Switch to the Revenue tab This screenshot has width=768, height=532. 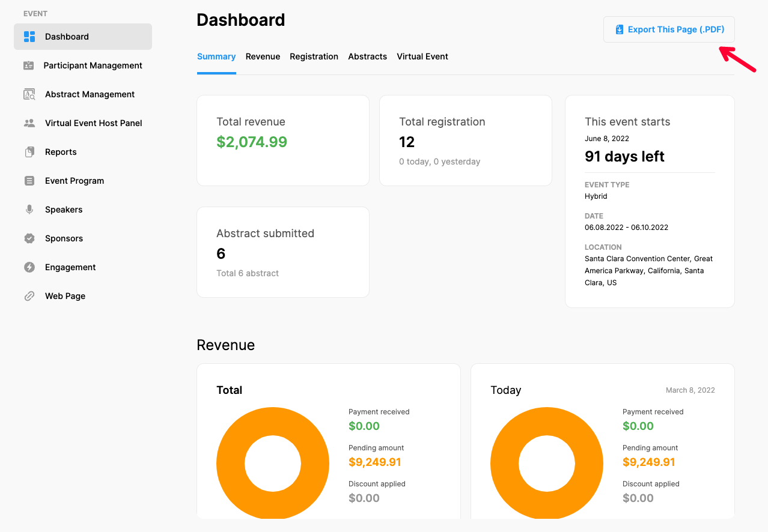[x=263, y=56]
